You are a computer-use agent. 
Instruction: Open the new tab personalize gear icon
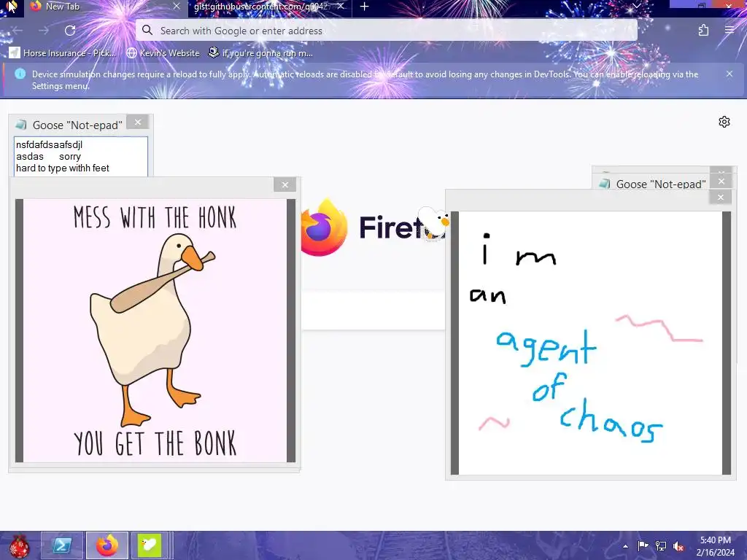(724, 122)
